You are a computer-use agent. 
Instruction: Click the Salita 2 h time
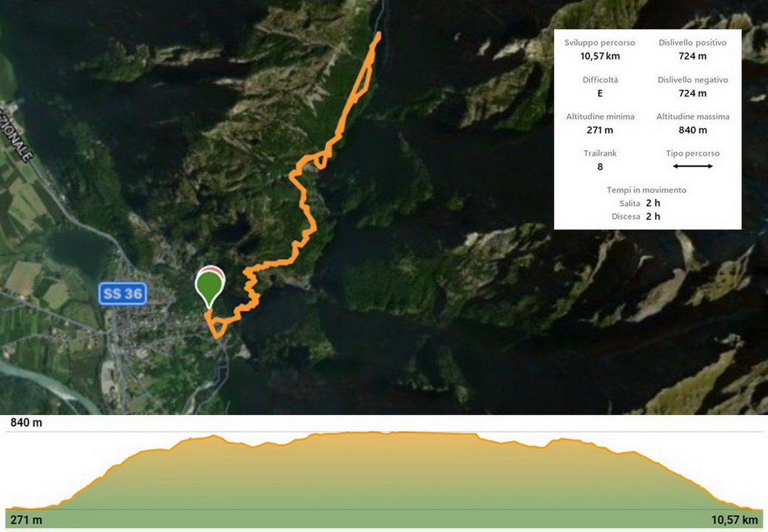[x=653, y=203]
